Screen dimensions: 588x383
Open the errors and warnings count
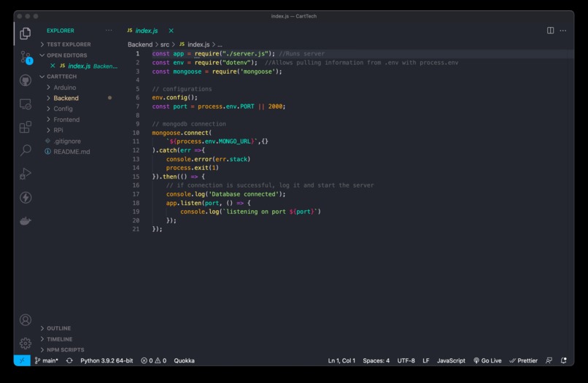[x=153, y=360]
